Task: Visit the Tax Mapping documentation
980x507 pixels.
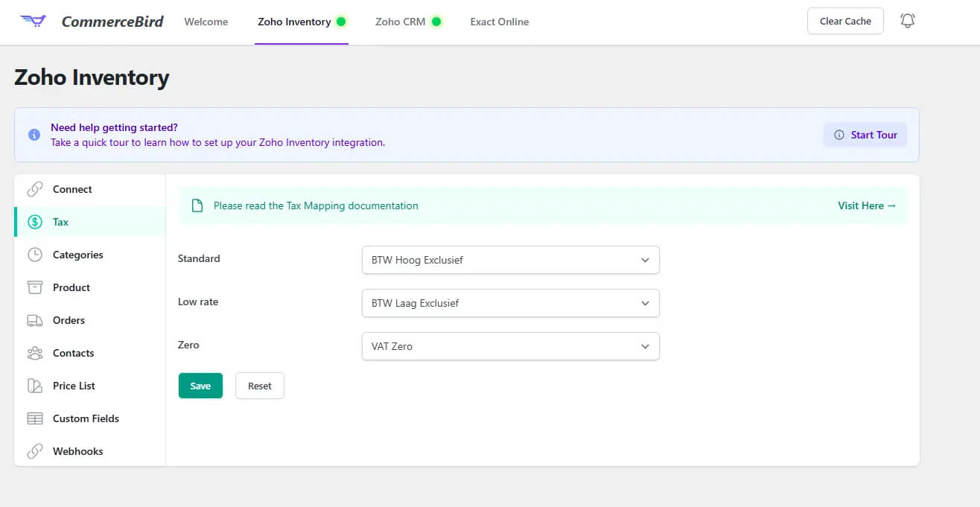Action: tap(866, 205)
